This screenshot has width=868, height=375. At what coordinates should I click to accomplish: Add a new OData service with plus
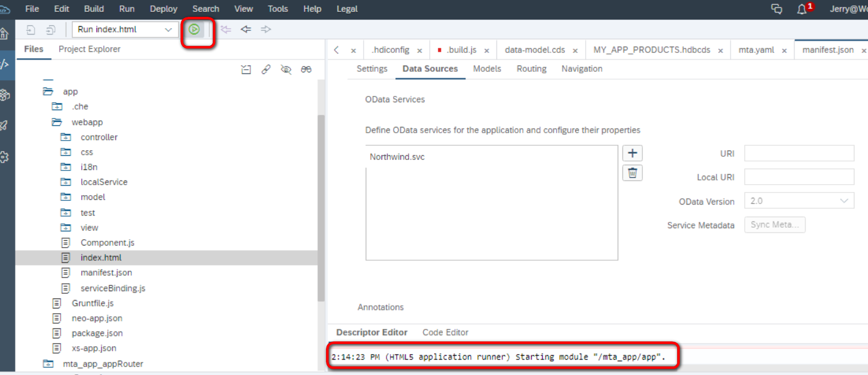tap(632, 153)
